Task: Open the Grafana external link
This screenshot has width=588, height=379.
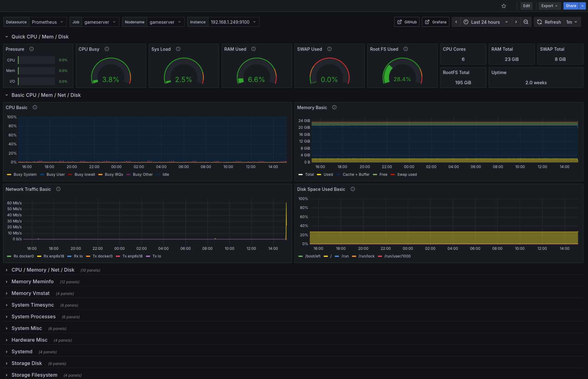Action: [x=436, y=21]
